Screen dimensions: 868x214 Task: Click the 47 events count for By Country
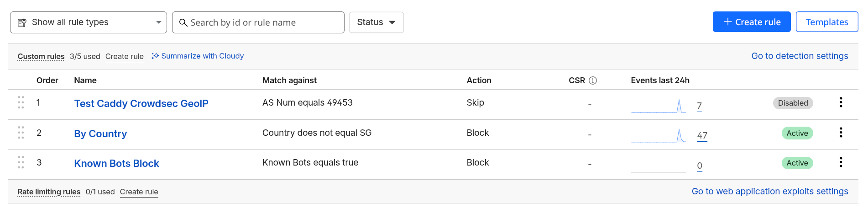(702, 135)
